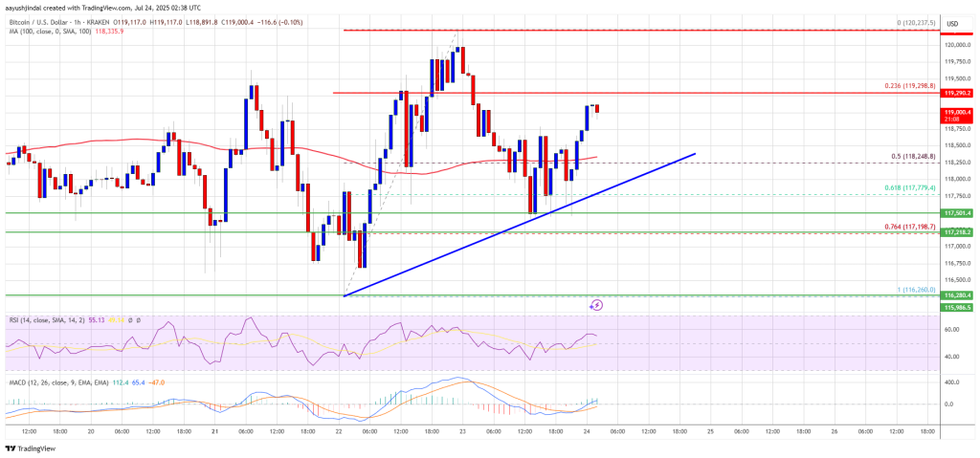Open the USD currency selector
The width and height of the screenshot is (980, 458).
952,24
